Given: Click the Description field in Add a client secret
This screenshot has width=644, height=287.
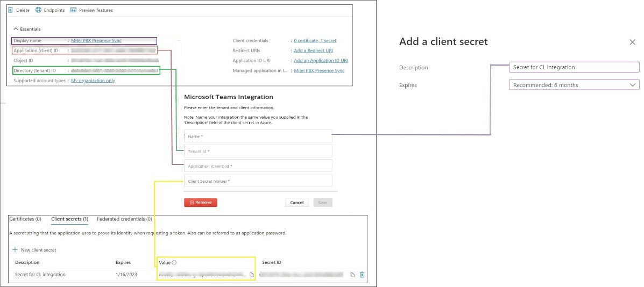Looking at the screenshot, I should pyautogui.click(x=574, y=67).
